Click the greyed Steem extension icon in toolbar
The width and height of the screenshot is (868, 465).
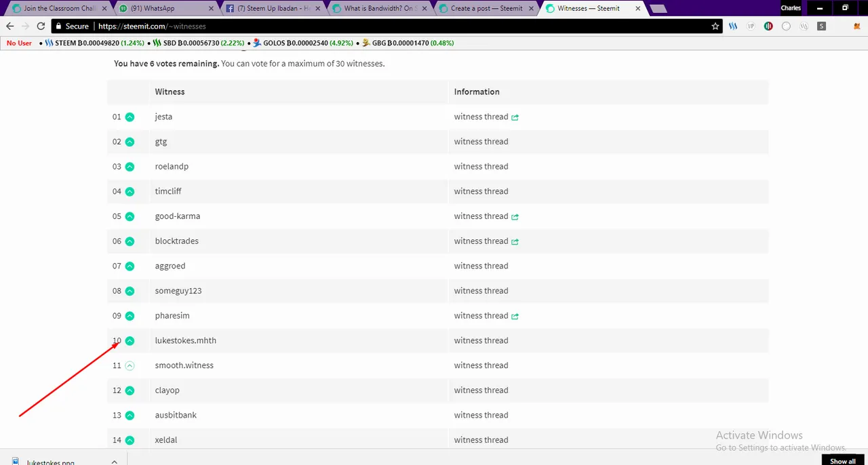pyautogui.click(x=804, y=26)
